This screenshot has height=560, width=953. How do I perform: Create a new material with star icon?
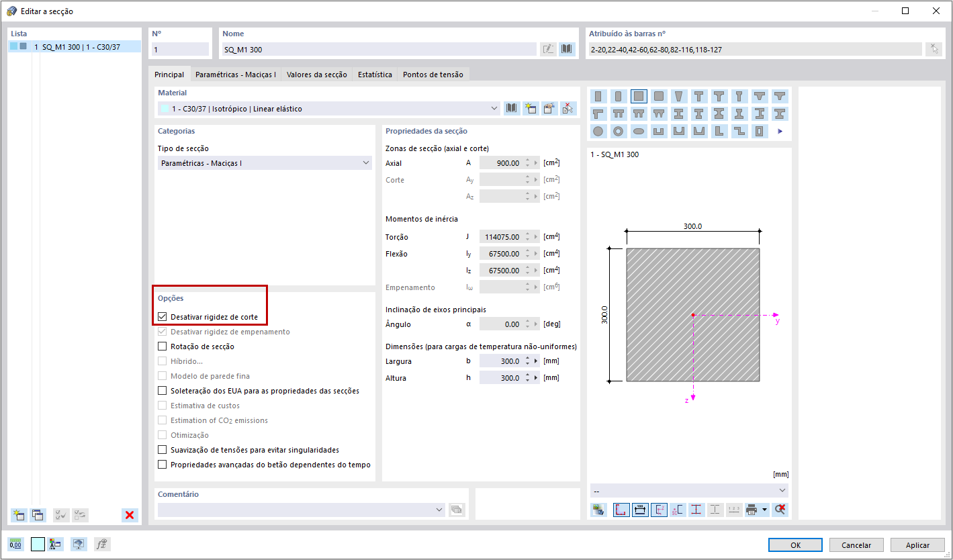coord(531,108)
